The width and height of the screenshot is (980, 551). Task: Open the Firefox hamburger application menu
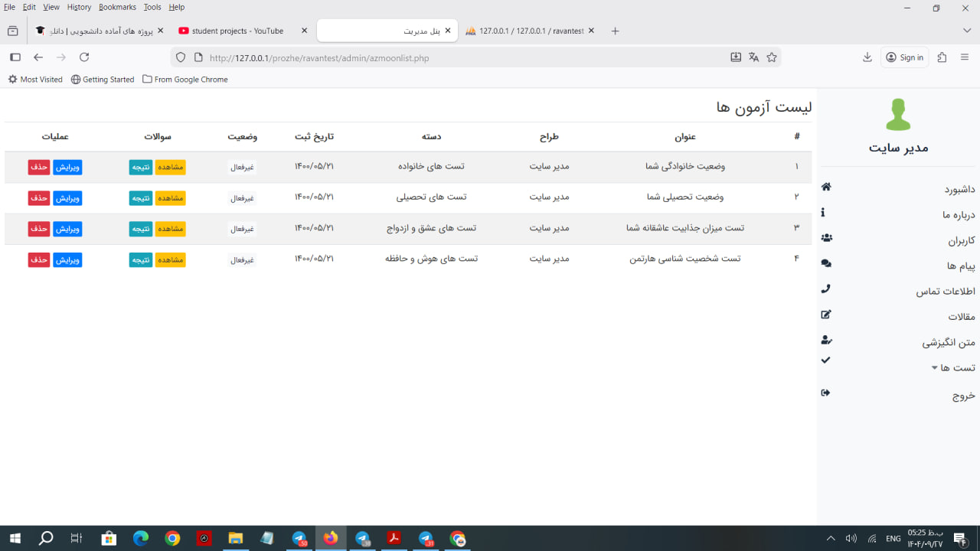965,57
